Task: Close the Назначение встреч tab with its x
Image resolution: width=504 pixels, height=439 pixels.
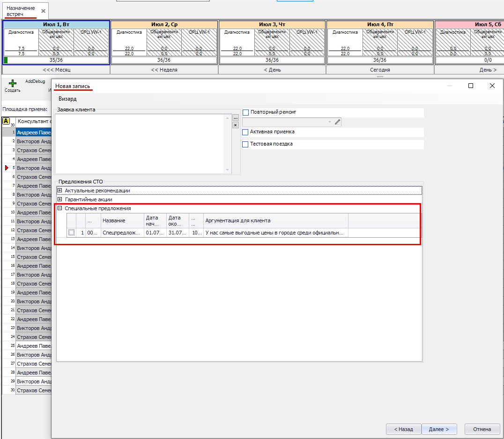Action: tap(44, 11)
